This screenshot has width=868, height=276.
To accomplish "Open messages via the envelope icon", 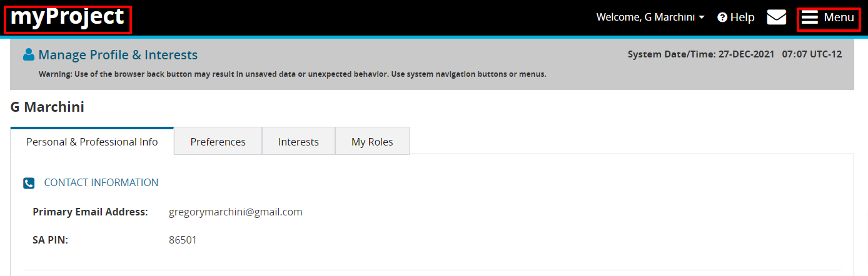I will (x=776, y=17).
